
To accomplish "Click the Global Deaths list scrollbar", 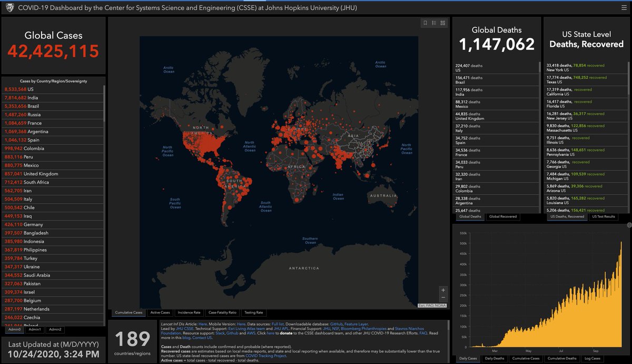I will 539,67.
